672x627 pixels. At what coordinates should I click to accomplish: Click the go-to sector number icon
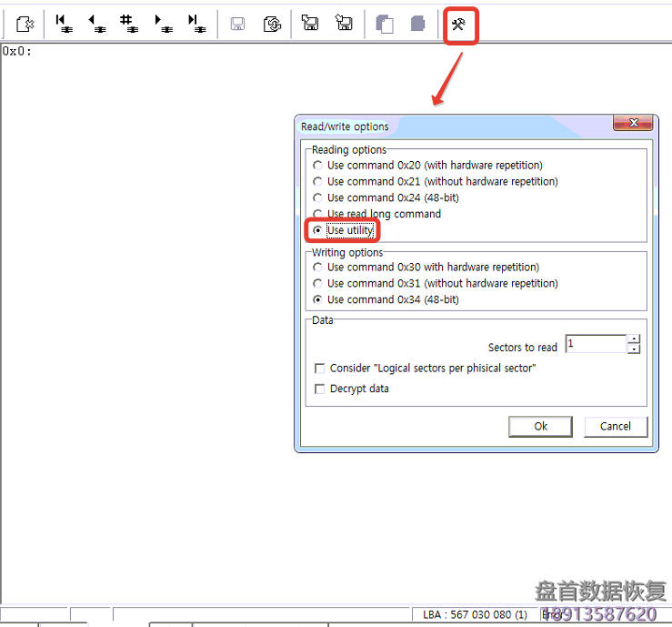coord(128,25)
